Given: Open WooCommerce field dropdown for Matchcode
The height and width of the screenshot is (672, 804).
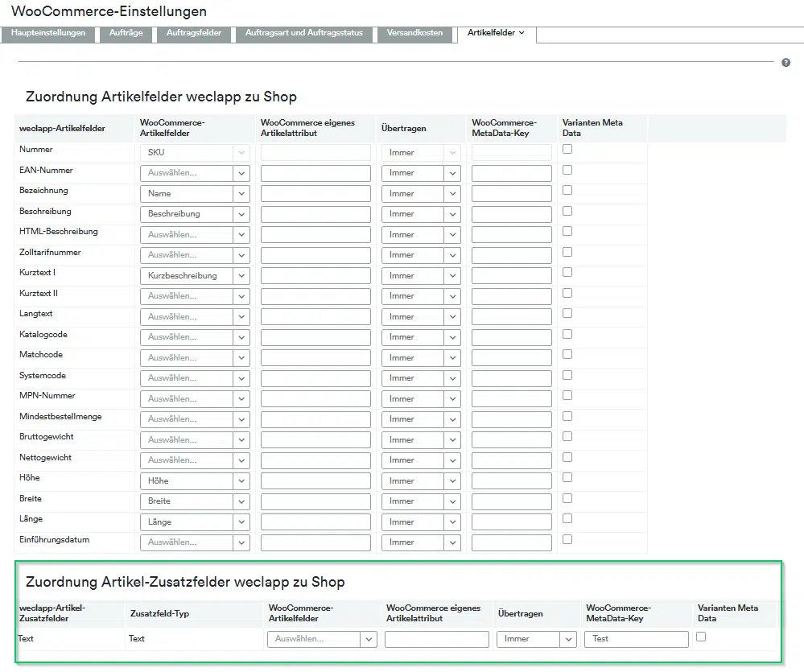Looking at the screenshot, I should 195,358.
